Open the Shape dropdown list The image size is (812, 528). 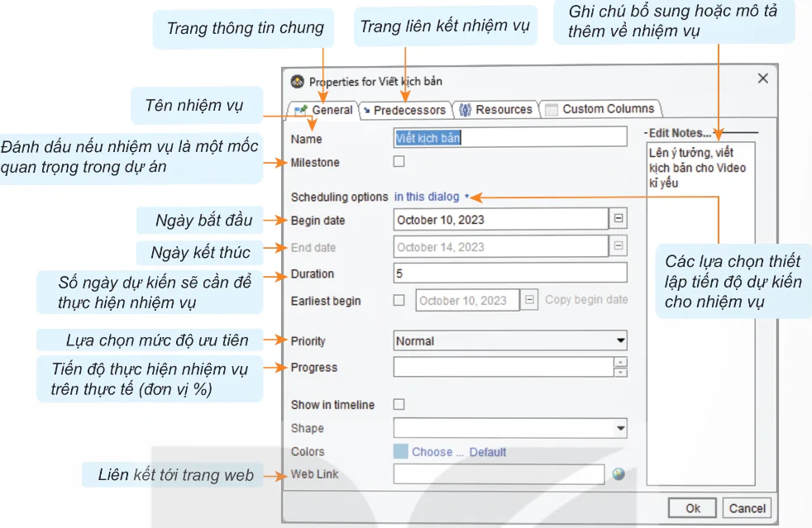click(510, 428)
